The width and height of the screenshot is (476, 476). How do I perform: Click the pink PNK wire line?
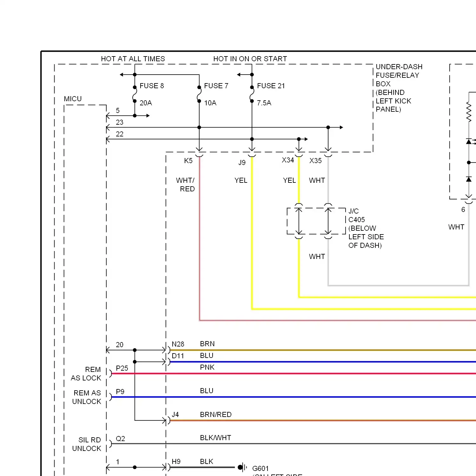coord(286,374)
